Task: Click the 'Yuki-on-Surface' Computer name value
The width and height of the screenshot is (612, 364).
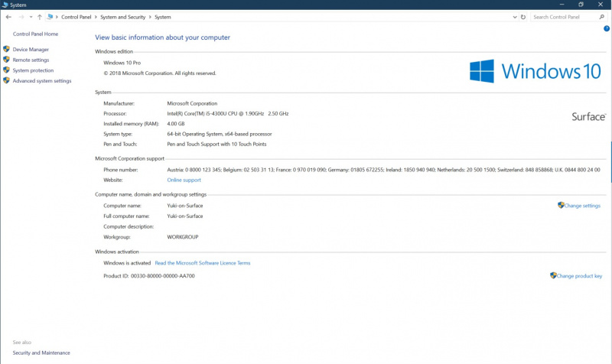Action: [185, 206]
